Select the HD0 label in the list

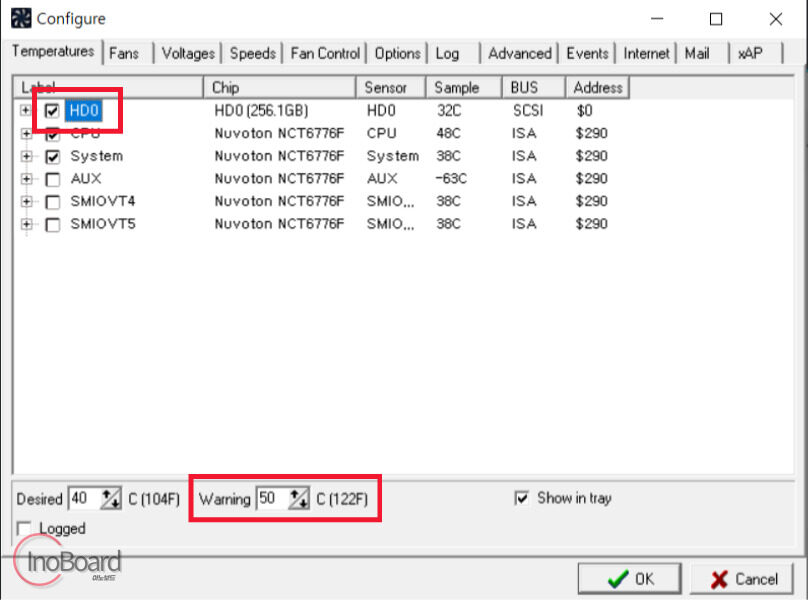[84, 111]
